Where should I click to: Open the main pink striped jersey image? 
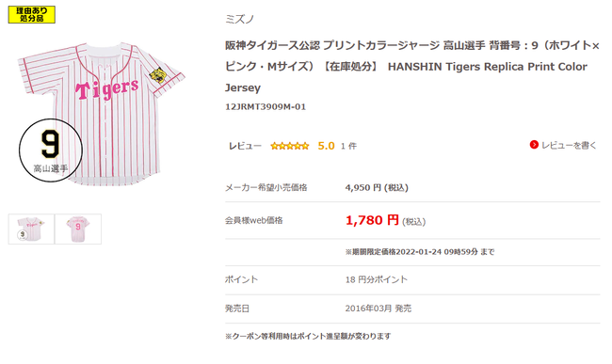point(101,113)
